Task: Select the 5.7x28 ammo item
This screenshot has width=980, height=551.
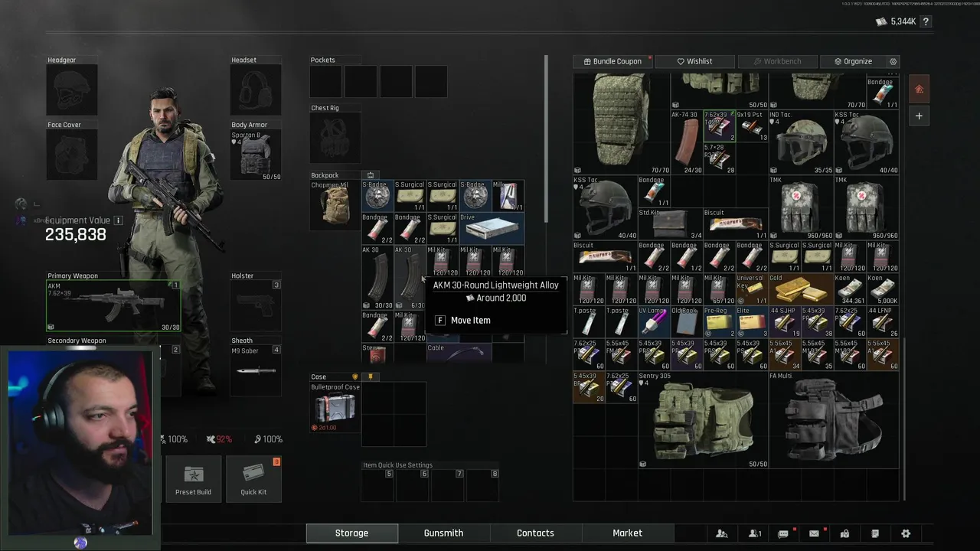Action: (719, 158)
